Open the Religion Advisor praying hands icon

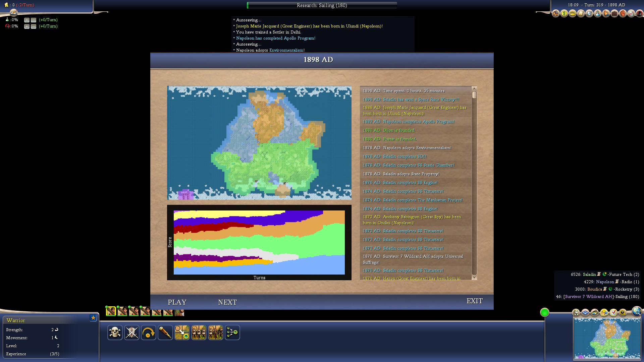coord(606,13)
